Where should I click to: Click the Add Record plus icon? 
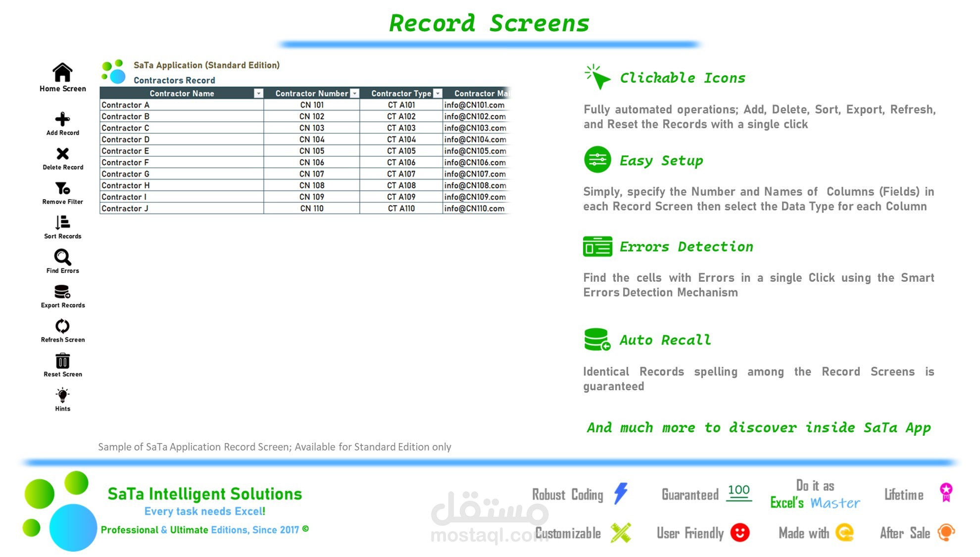[x=62, y=119]
